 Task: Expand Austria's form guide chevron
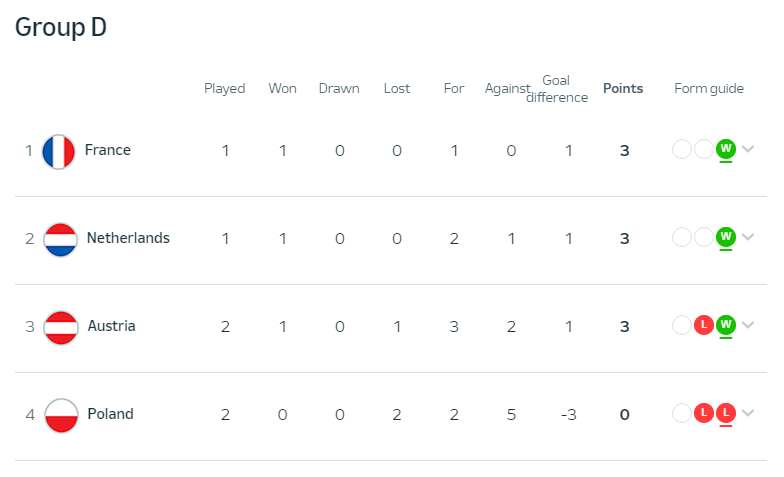[748, 325]
